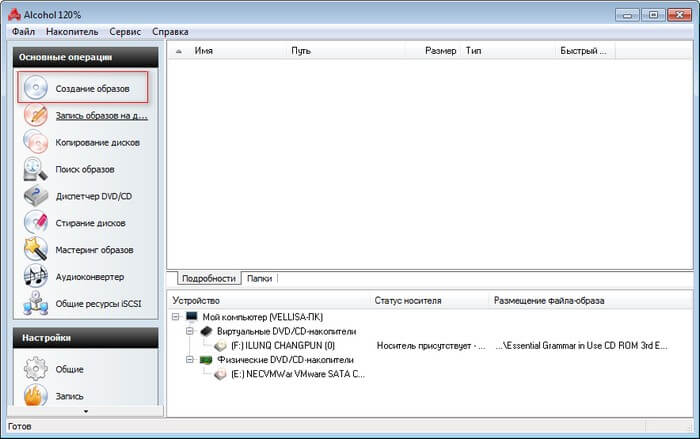Image resolution: width=700 pixels, height=439 pixels.
Task: Launch Копирование дисков
Action: [97, 142]
